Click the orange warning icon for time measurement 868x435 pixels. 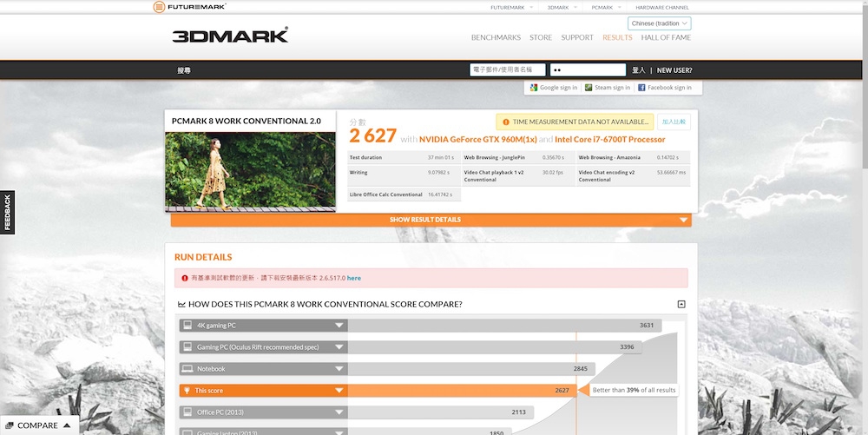pos(505,122)
